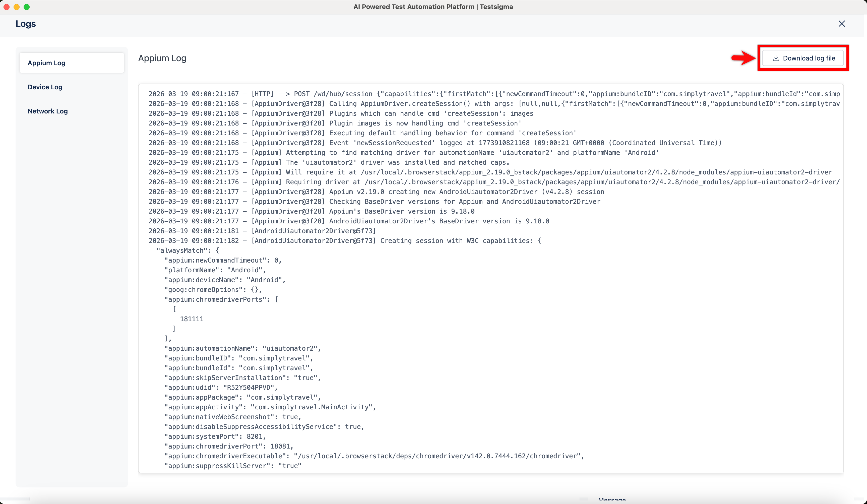Viewport: 867px width, 504px height.
Task: Click the Testsigma title bar branding
Action: point(434,7)
